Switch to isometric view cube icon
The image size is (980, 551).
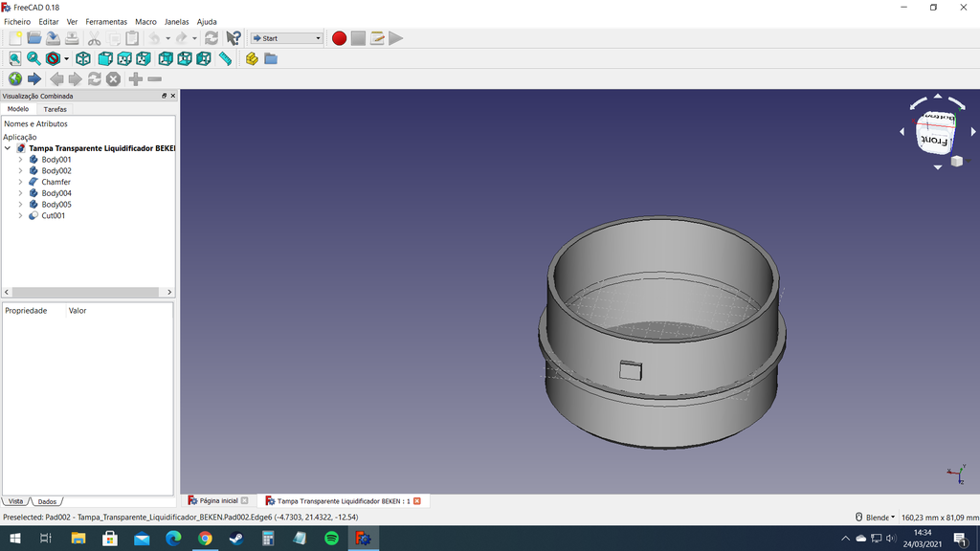point(83,58)
